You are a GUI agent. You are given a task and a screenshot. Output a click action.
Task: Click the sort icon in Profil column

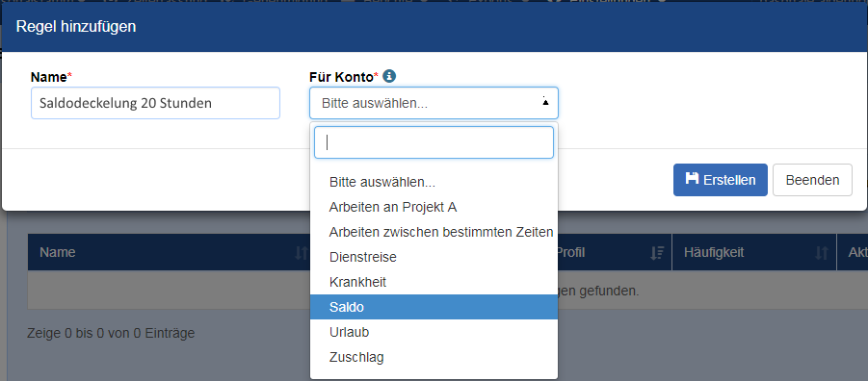click(x=656, y=253)
